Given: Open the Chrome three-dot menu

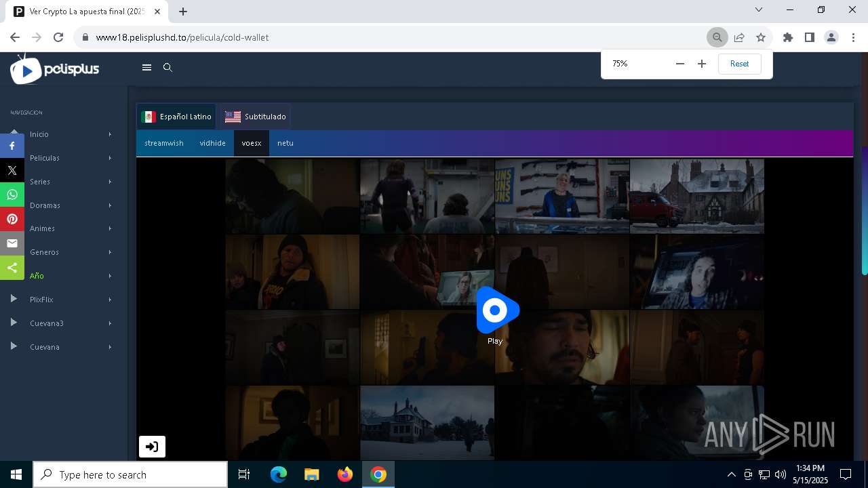Looking at the screenshot, I should pos(853,37).
